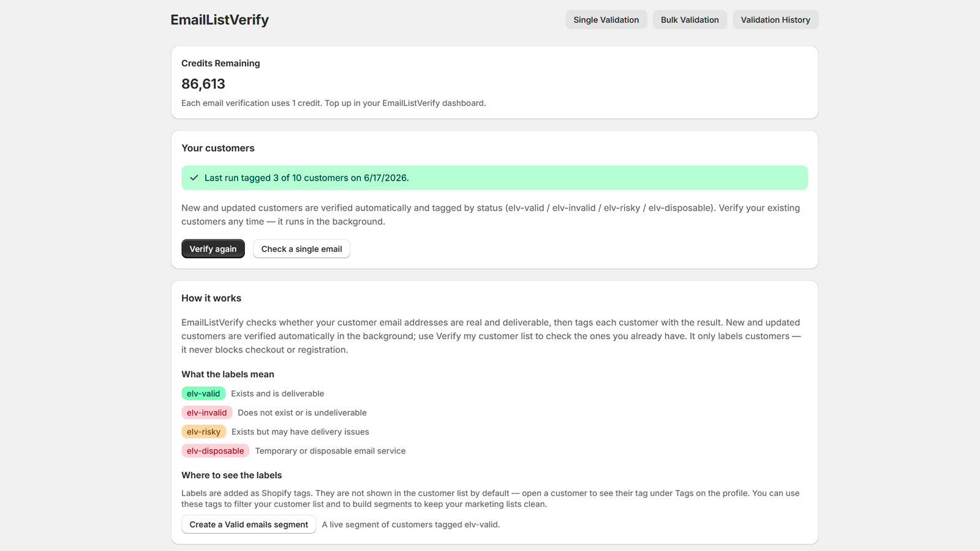Click Where to see the labels subheading
Image resolution: width=980 pixels, height=551 pixels.
coord(232,475)
